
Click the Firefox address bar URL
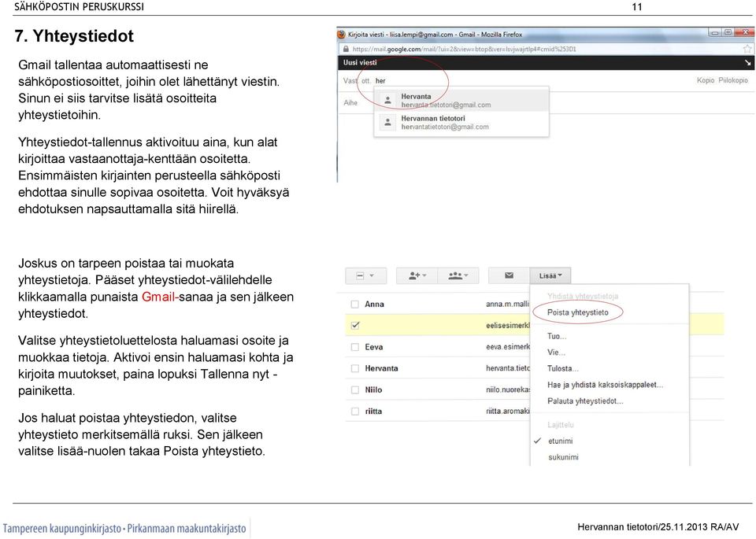464,49
